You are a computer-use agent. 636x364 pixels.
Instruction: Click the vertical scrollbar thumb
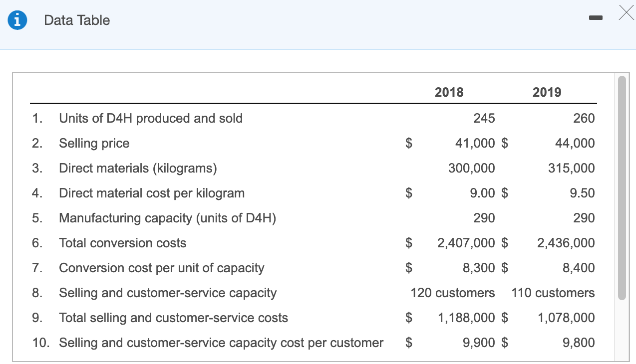[622, 188]
